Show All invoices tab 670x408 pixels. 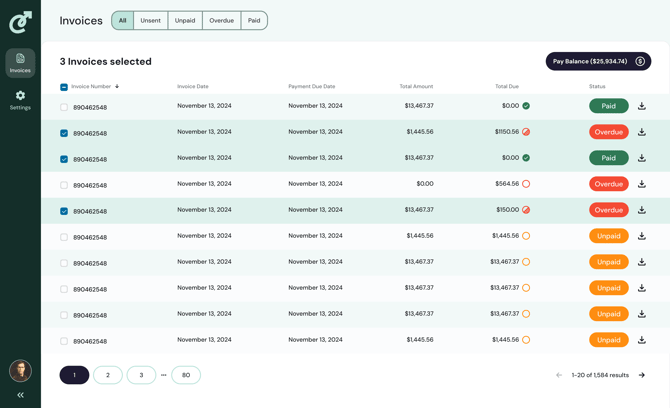tap(123, 21)
